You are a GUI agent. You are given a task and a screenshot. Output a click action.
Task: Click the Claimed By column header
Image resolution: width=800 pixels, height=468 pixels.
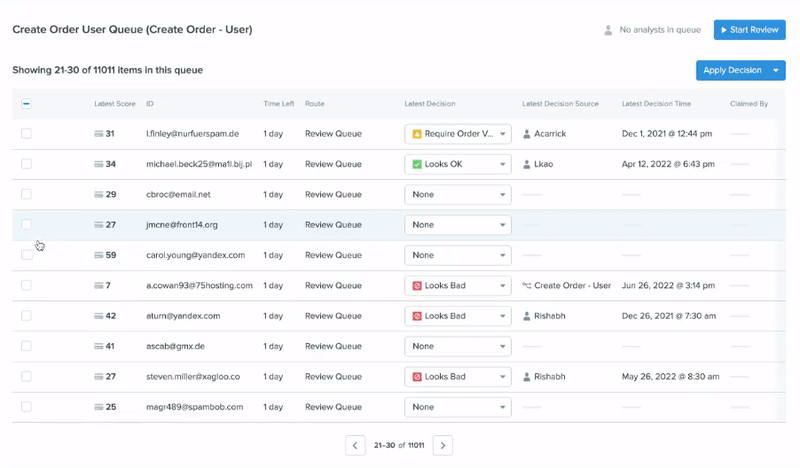[x=749, y=104]
